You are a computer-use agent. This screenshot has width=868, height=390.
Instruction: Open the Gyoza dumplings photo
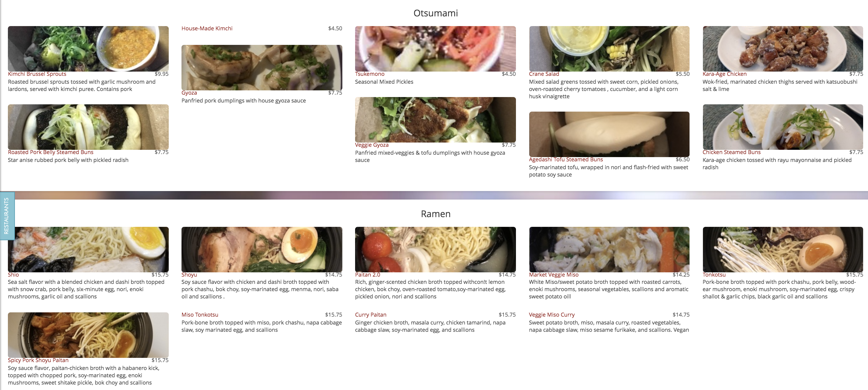click(x=262, y=67)
